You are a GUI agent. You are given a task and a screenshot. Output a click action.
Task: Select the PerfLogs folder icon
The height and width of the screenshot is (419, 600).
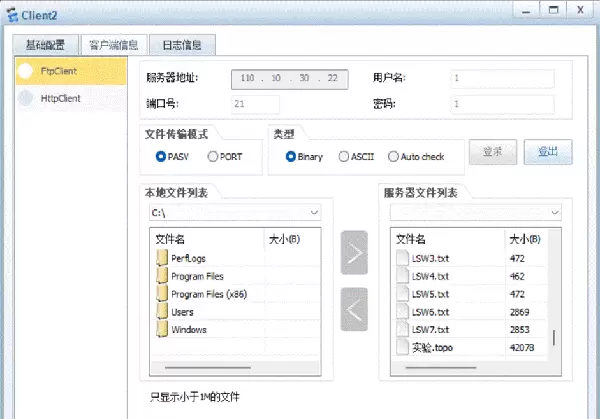tap(162, 259)
